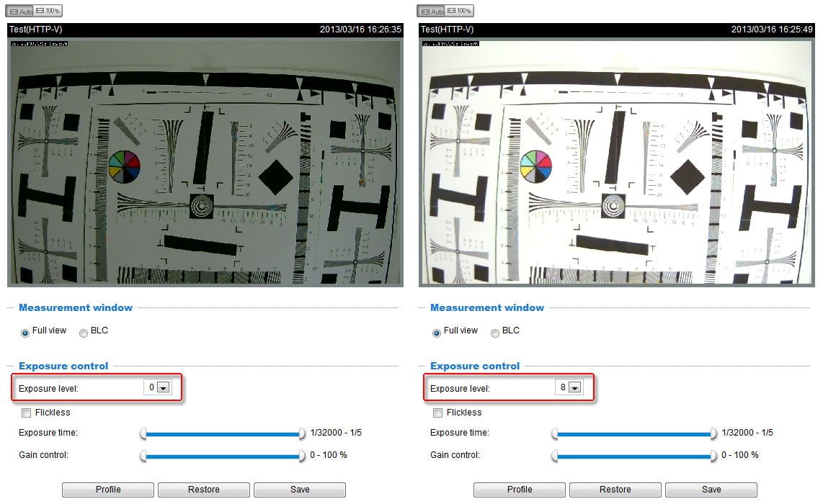Click Save button in left panel
This screenshot has width=823, height=504.
point(300,490)
